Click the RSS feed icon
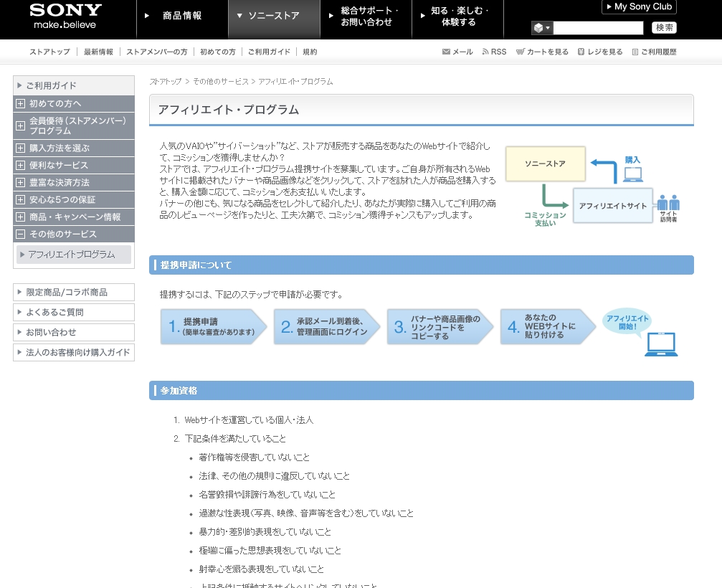Image resolution: width=722 pixels, height=588 pixels. 485,52
